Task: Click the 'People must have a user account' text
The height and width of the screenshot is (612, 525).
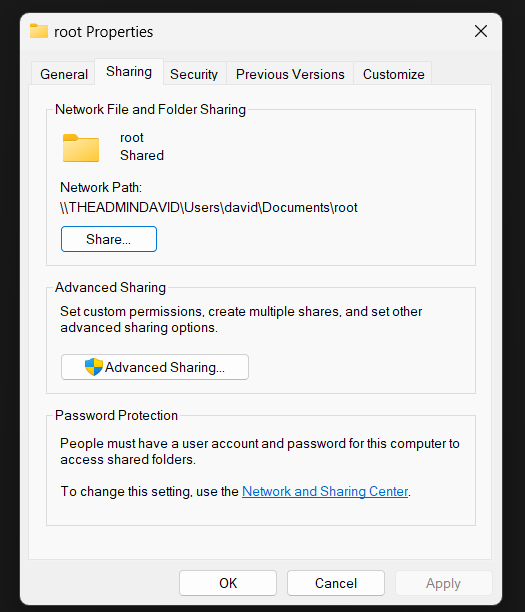Action: (x=260, y=452)
